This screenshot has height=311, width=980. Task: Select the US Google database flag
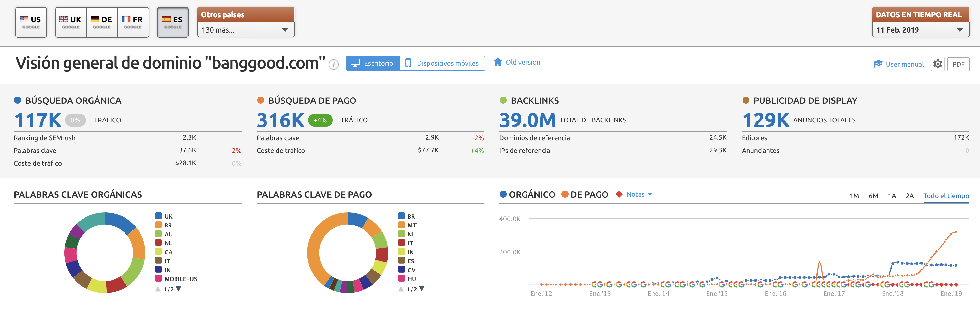coord(31,22)
